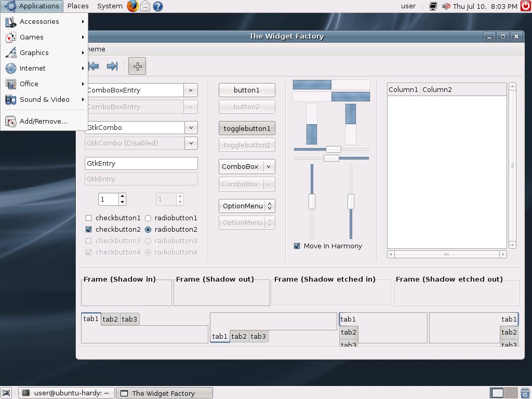Click the Games cards icon
The width and height of the screenshot is (532, 399).
[x=10, y=37]
